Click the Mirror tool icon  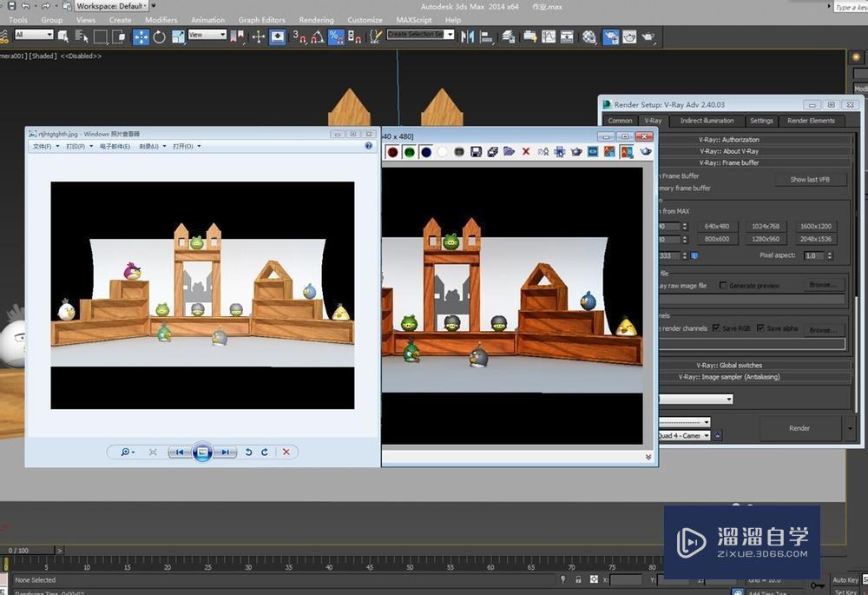point(468,37)
